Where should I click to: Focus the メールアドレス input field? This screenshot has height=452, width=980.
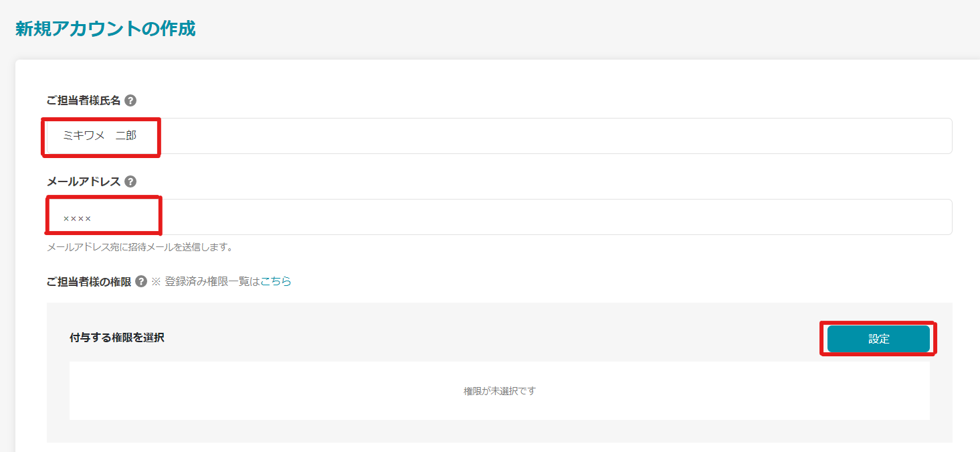pos(535,217)
